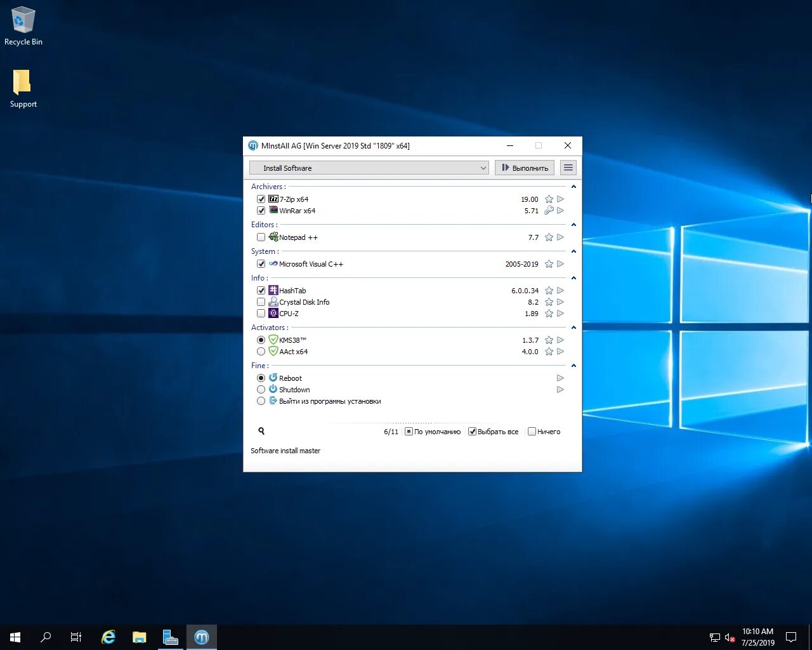The width and height of the screenshot is (812, 650).
Task: Collapse the System section
Action: pos(573,251)
